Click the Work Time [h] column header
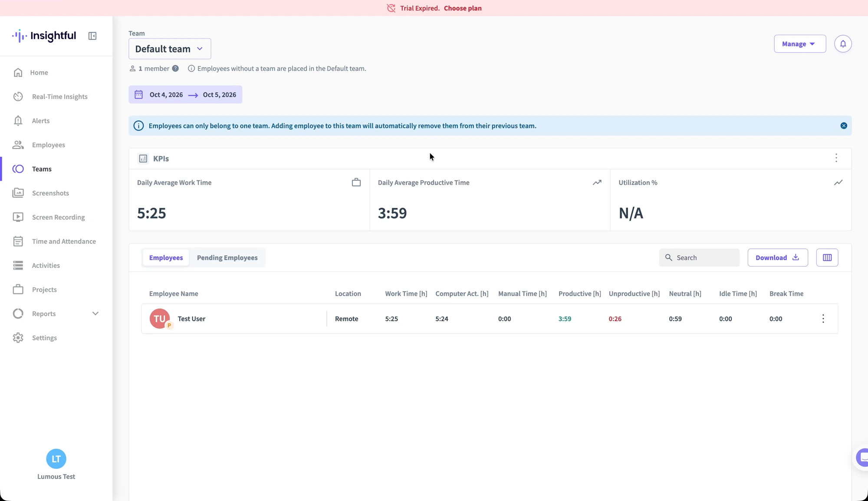 (406, 293)
